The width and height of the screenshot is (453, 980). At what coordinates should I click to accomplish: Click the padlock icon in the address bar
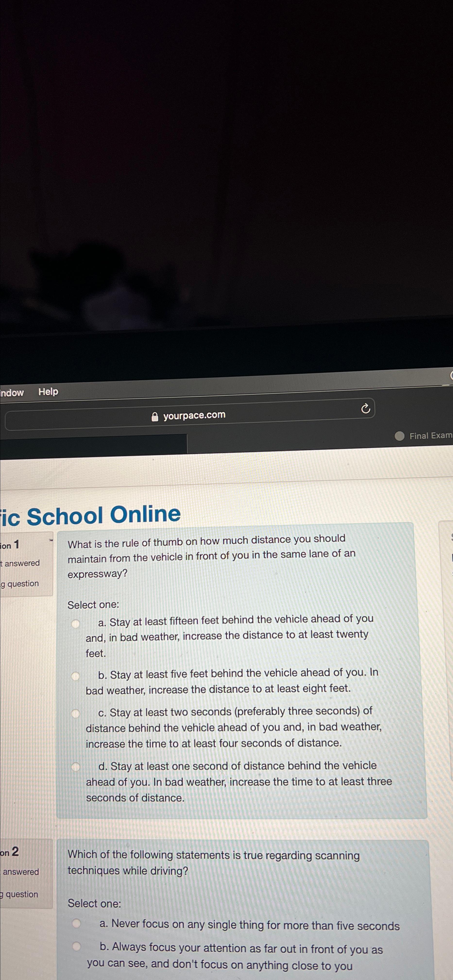155,415
